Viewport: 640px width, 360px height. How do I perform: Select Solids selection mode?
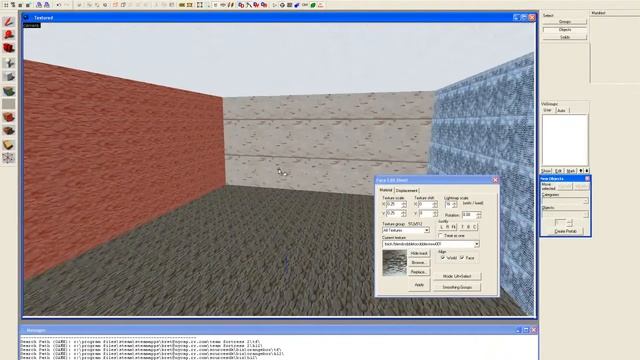pyautogui.click(x=565, y=37)
